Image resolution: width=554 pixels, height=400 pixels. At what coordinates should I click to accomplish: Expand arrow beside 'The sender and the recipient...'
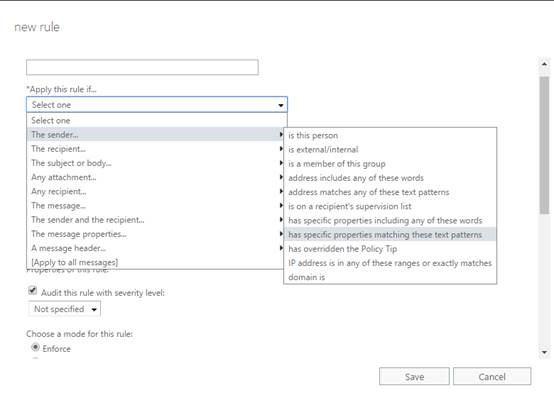(x=281, y=219)
